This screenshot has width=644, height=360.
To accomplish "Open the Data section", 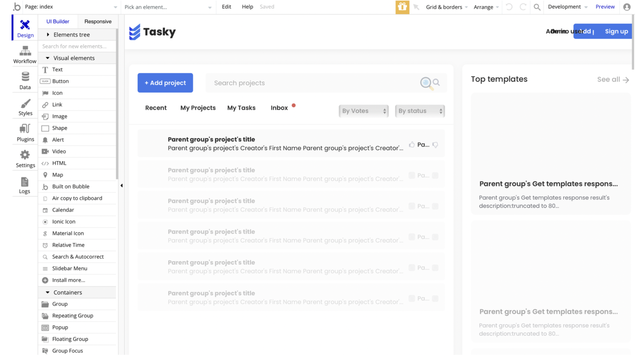I will [x=25, y=81].
